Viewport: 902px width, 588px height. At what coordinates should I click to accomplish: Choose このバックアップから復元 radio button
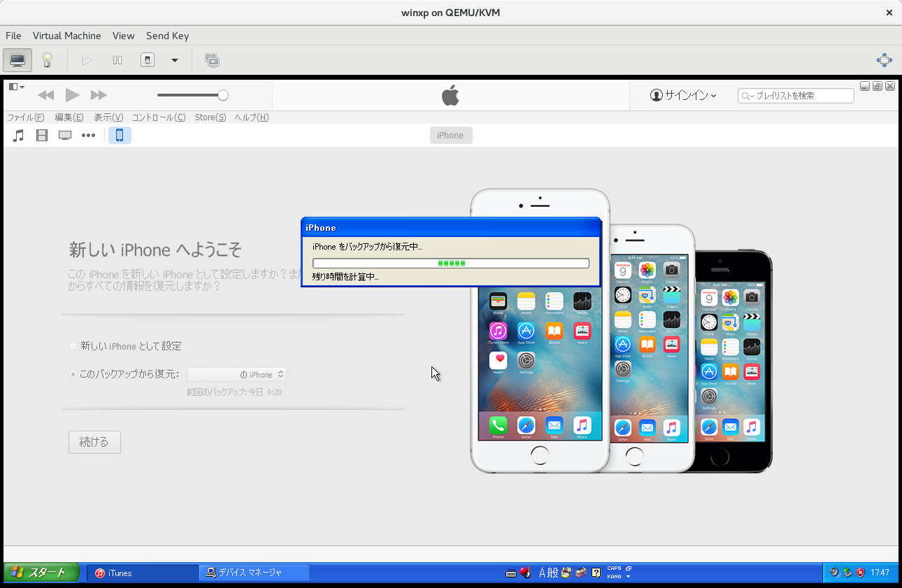tap(73, 374)
